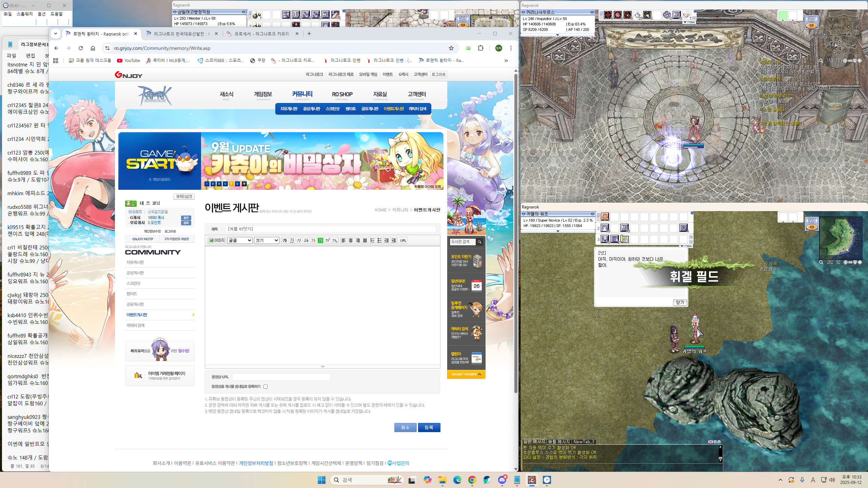Select banner slide number 5
868x488 pixels.
coord(231,184)
